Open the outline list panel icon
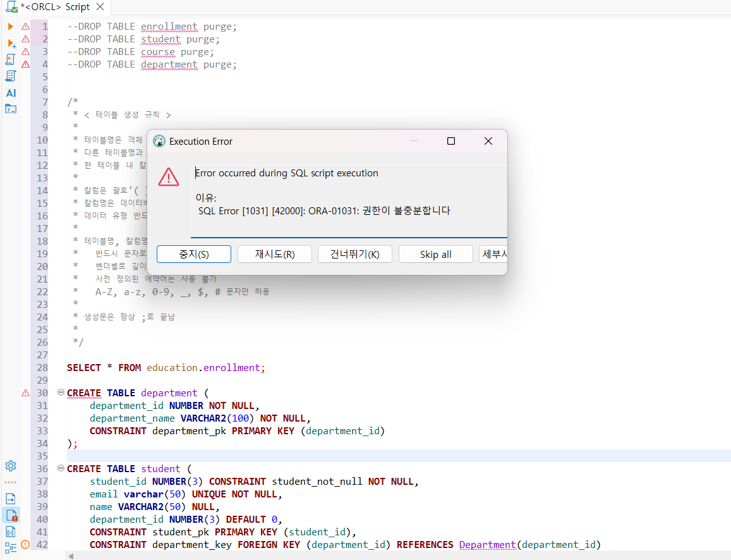 (11, 548)
